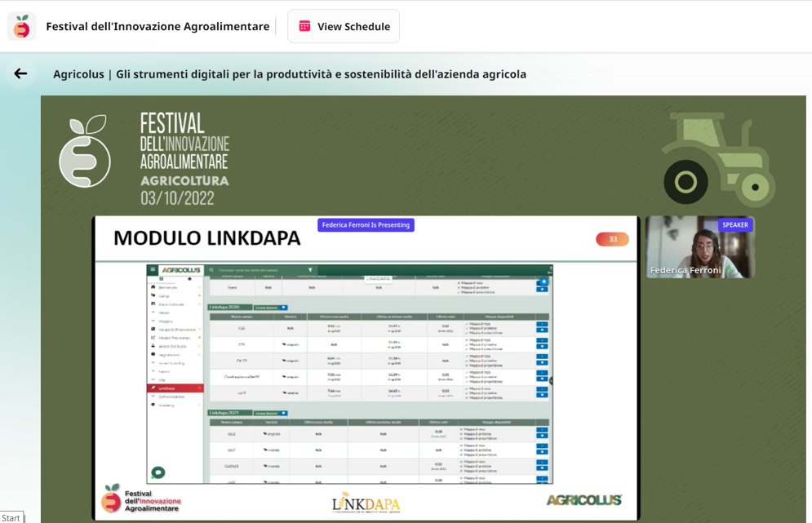
Task: Click the Festival logo at slide bottom left
Action: (x=141, y=499)
